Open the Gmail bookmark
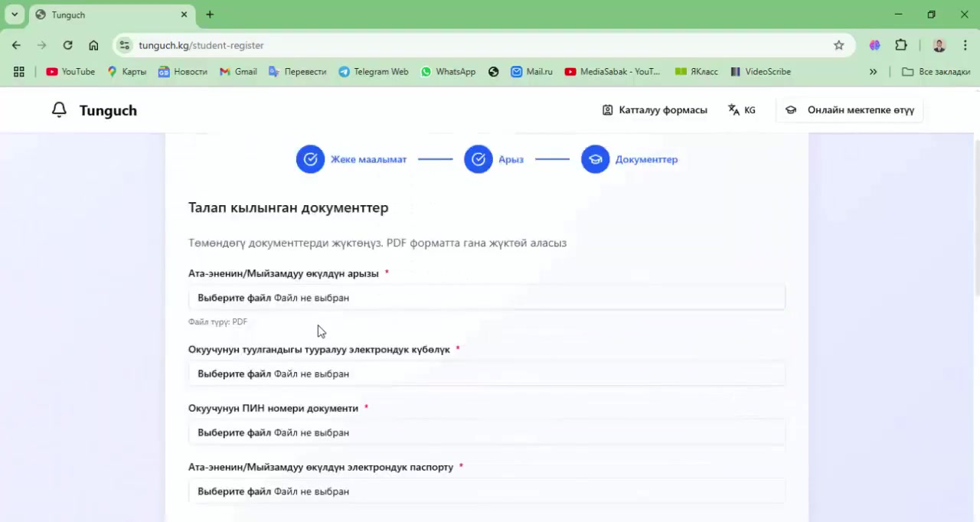Viewport: 980px width, 522px height. point(238,71)
